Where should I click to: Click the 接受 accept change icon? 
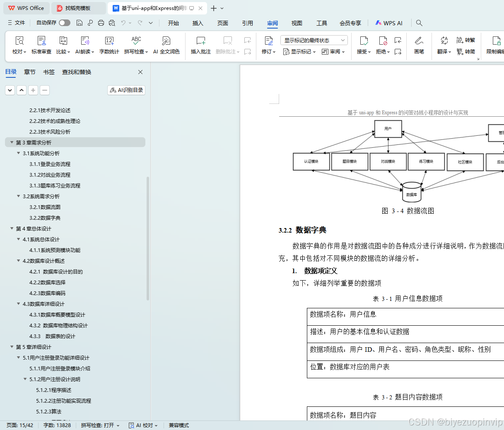[364, 41]
